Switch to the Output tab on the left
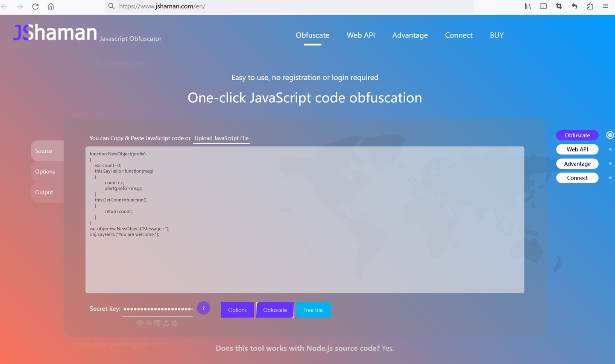Screen dimensions: 615x364 [44, 192]
